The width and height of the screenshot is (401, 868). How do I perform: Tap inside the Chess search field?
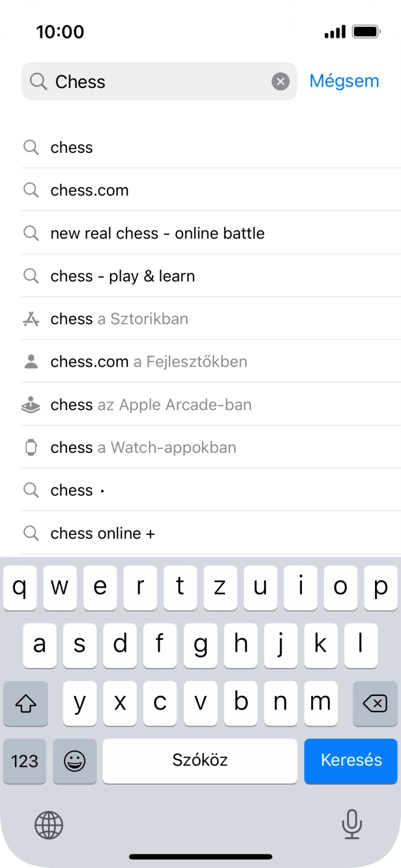(130, 81)
